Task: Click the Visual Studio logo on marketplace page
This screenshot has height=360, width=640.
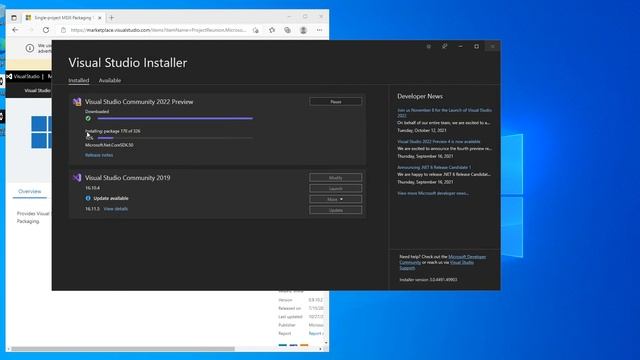Action: click(x=23, y=76)
